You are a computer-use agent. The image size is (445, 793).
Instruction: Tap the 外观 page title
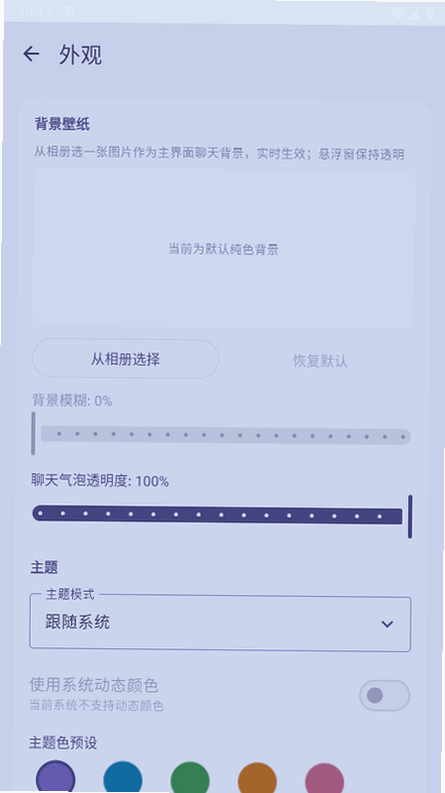pos(80,55)
